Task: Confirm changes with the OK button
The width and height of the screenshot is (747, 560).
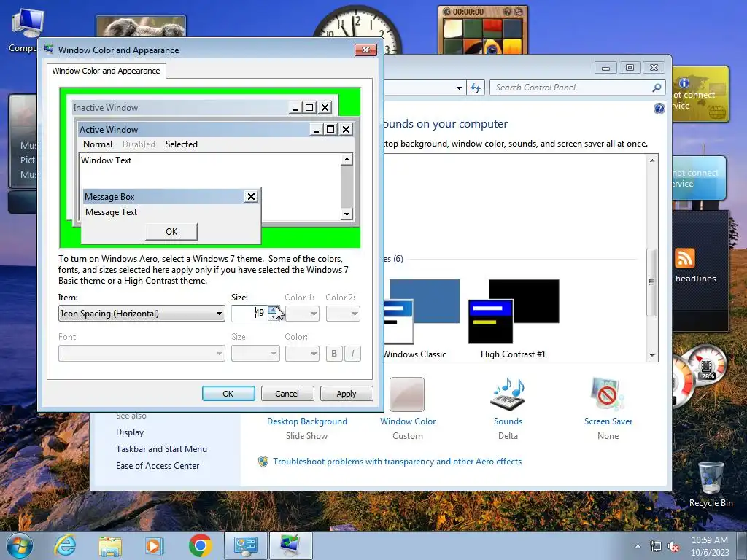Action: coord(228,393)
